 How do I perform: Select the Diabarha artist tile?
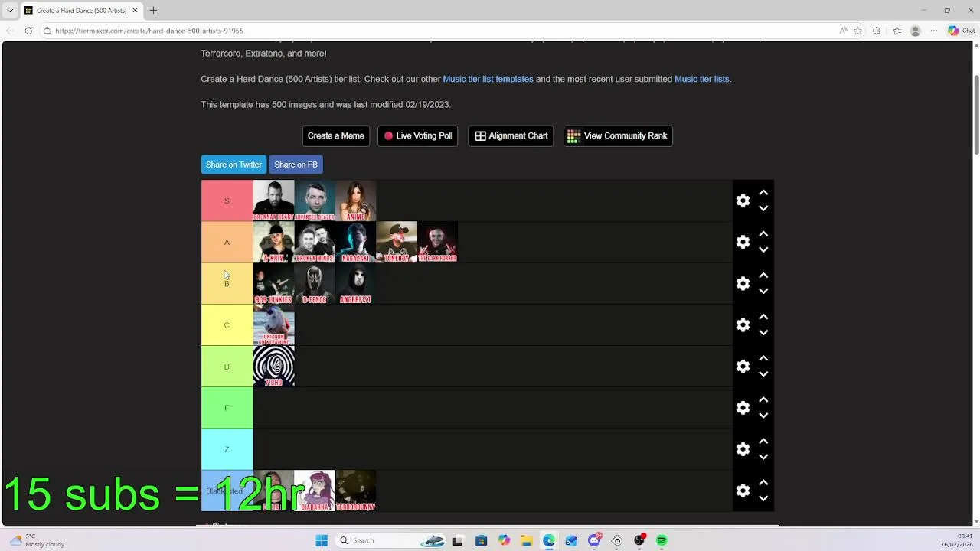point(315,491)
